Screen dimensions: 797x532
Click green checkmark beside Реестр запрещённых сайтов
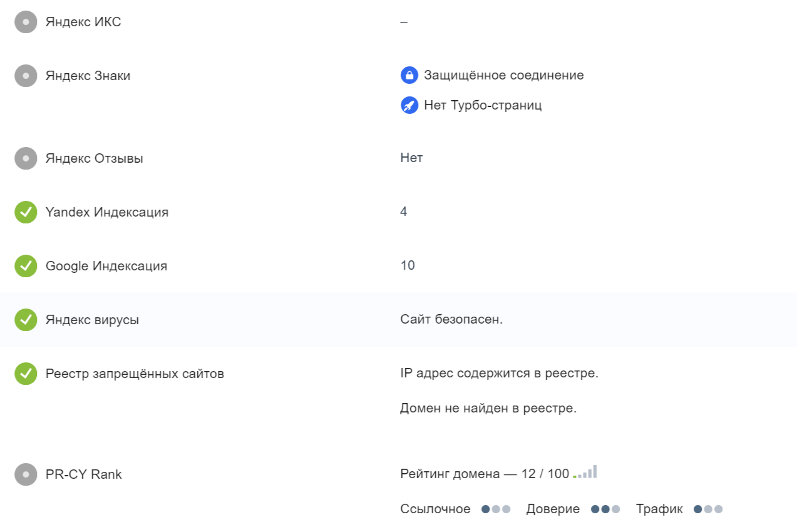tap(26, 374)
